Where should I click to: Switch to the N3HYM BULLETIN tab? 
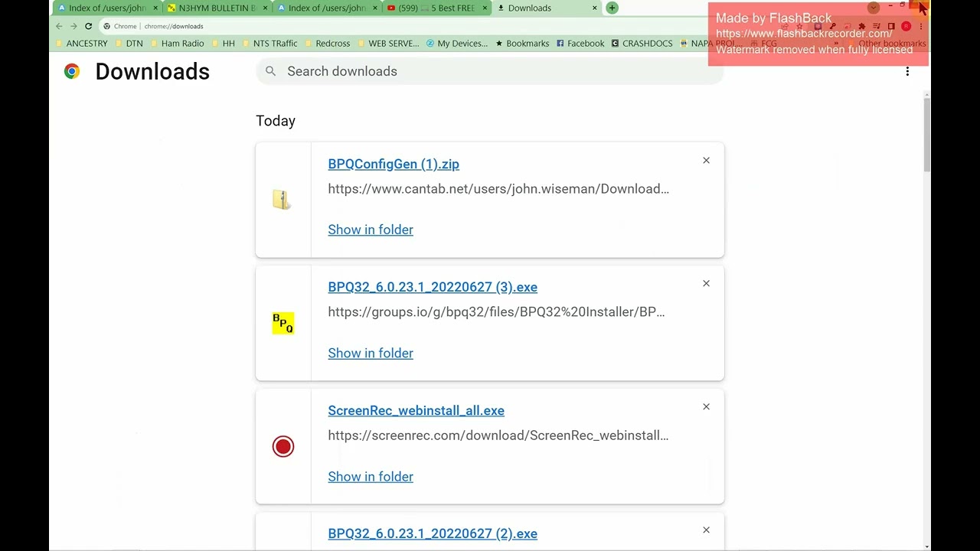click(216, 8)
